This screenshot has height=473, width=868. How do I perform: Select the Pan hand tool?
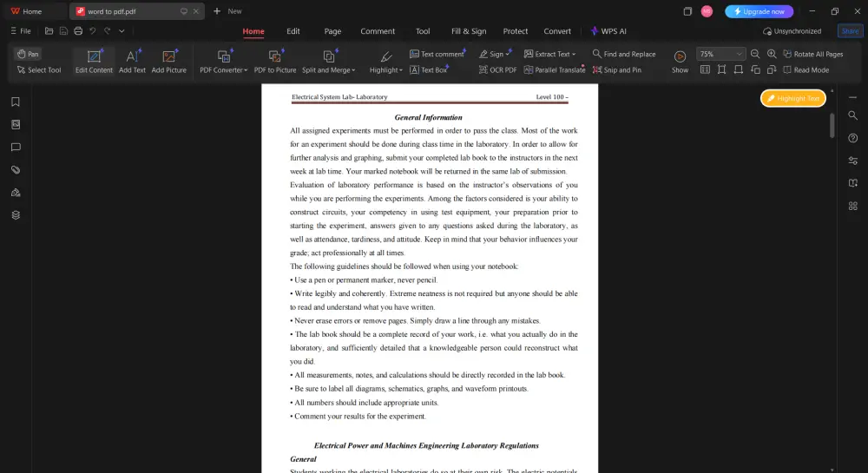(28, 54)
